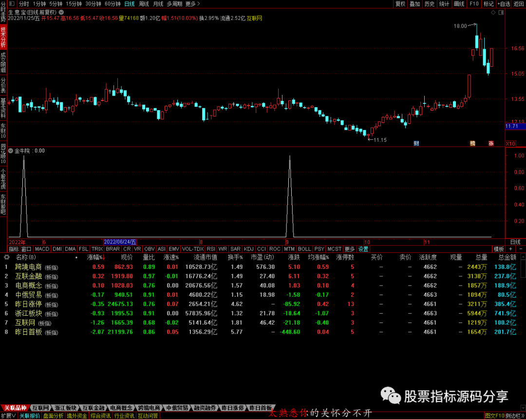This screenshot has height=420, width=526.
Task: Select the MCST indicator
Action: click(334, 249)
